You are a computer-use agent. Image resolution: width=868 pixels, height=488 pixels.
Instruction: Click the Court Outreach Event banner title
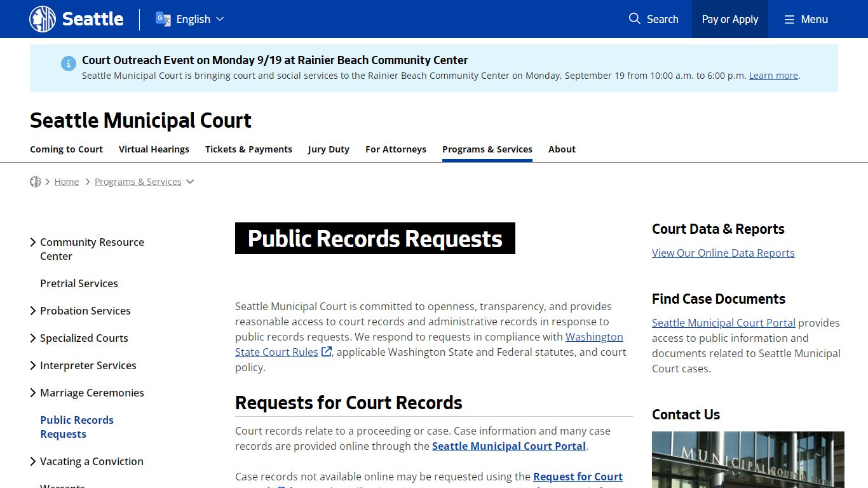click(x=275, y=60)
